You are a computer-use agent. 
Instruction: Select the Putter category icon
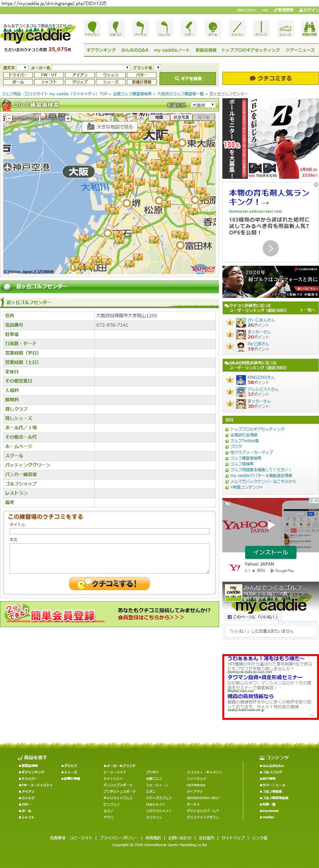pos(188,29)
